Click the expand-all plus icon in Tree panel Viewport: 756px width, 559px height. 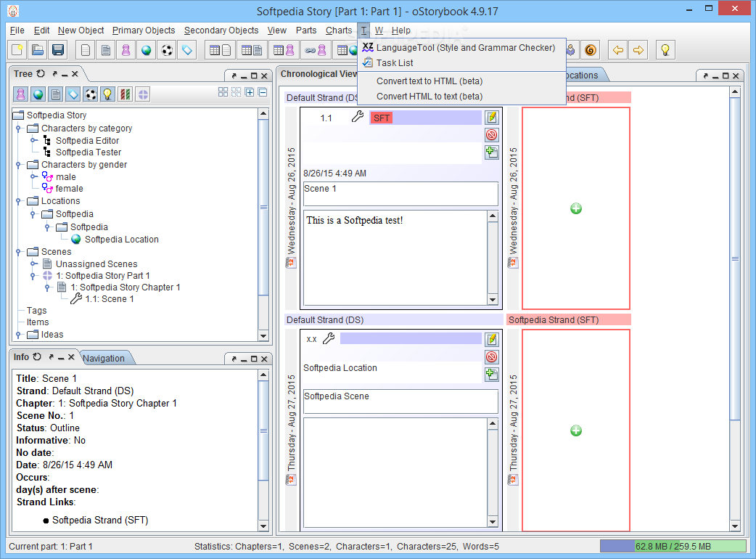pyautogui.click(x=250, y=92)
